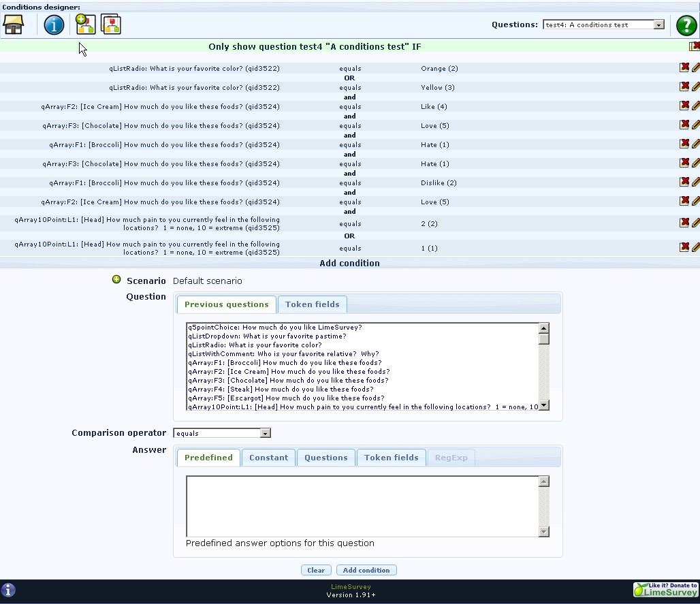700x604 pixels.
Task: Delete the Ice Cream equals Like (4) condition
Action: point(684,106)
